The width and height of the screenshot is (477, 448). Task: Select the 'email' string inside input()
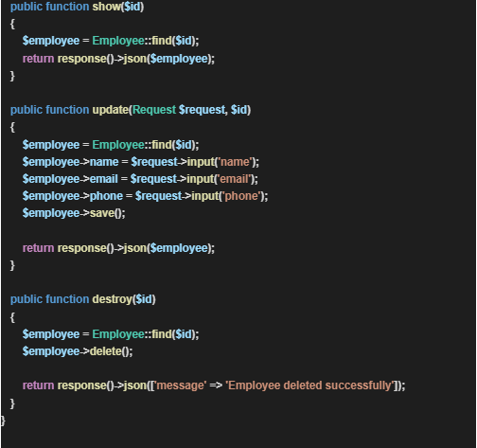234,179
